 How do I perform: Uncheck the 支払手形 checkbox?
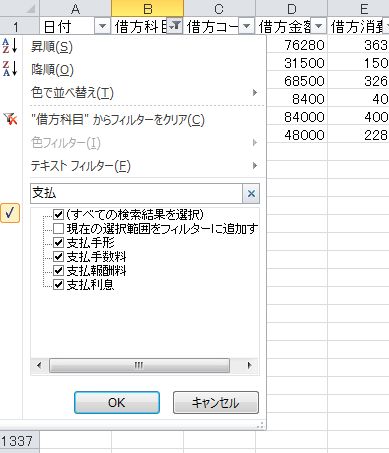coord(58,242)
